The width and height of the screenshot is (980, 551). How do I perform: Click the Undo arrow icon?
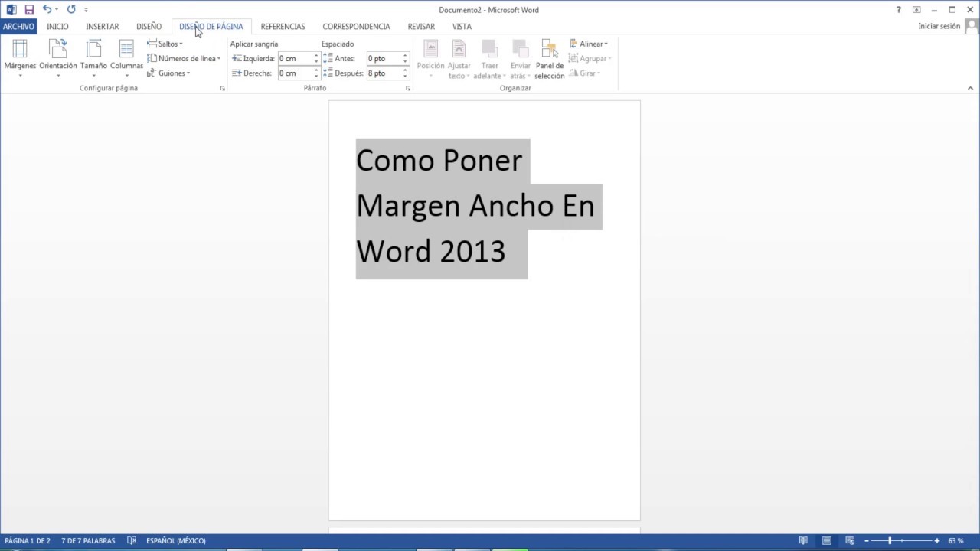47,10
